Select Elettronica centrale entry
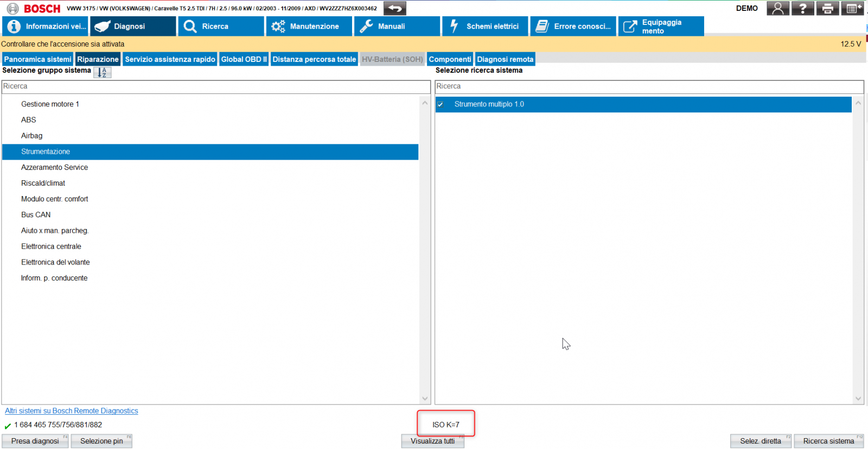Screen dimensions: 868x449 [x=51, y=246]
